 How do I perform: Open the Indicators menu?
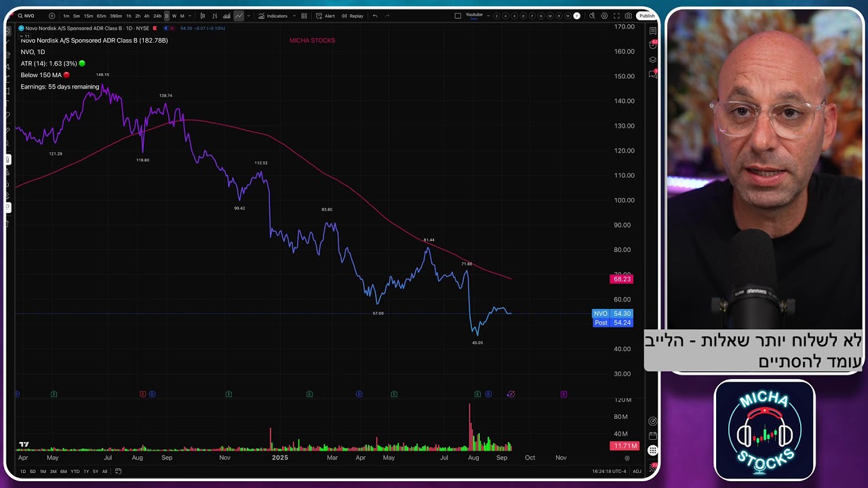tap(273, 16)
